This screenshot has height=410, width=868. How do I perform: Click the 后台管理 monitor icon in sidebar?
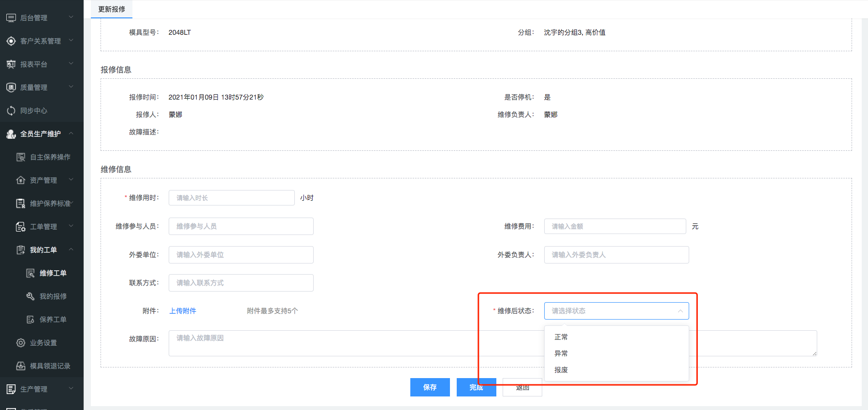tap(11, 18)
